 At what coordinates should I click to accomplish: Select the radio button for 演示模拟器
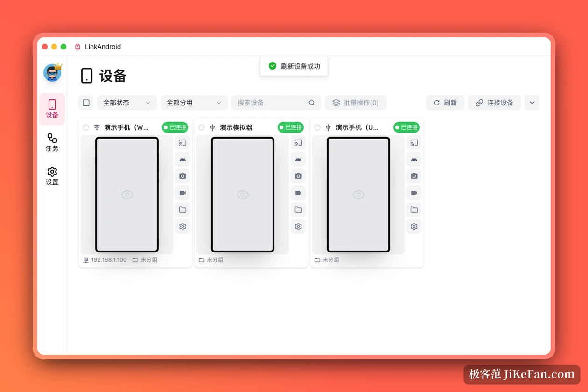click(x=202, y=127)
